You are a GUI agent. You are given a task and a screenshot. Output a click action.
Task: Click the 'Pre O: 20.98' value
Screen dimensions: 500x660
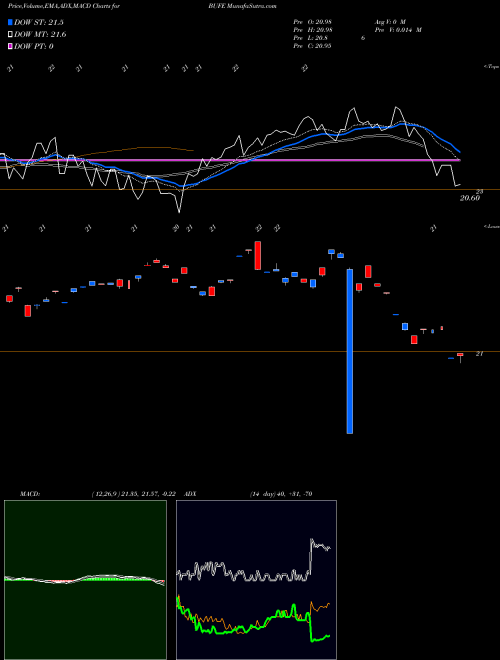coord(312,22)
